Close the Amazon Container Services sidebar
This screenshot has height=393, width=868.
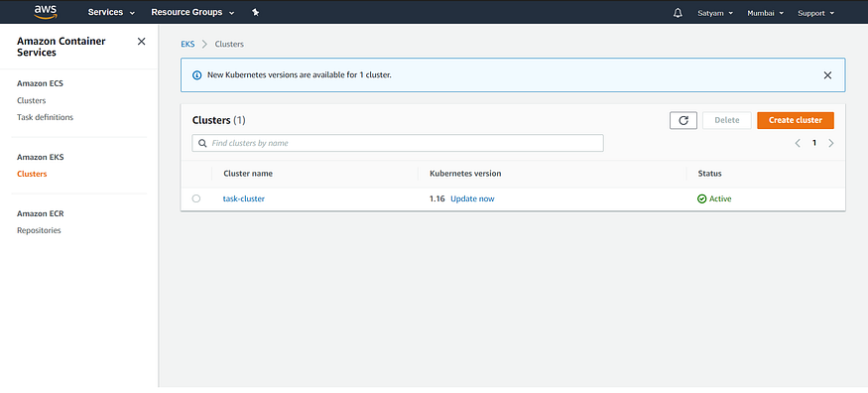tap(141, 42)
